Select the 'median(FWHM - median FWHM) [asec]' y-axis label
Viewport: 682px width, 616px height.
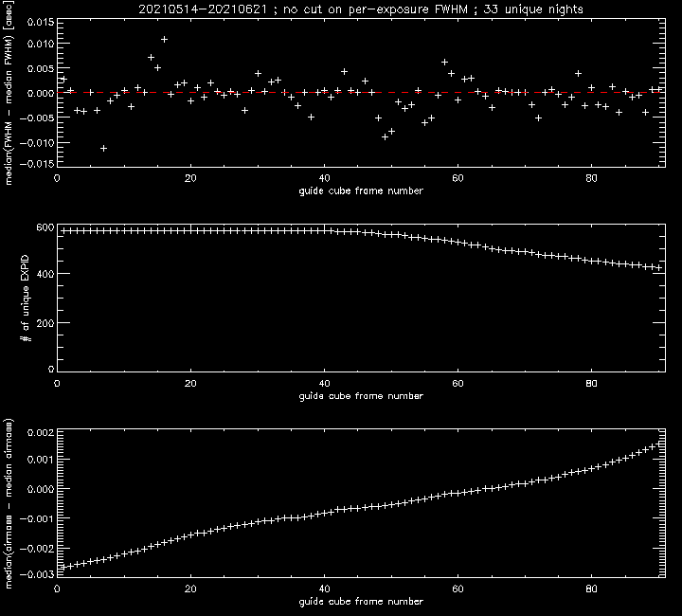pos(9,93)
